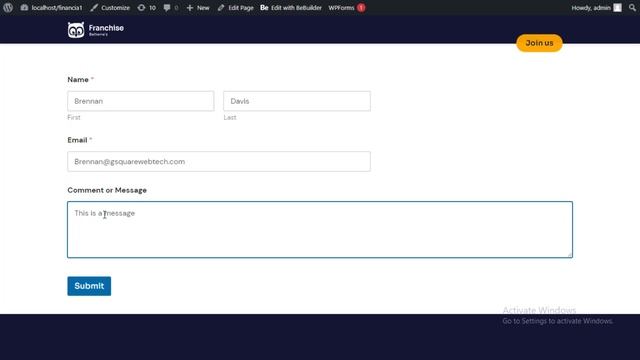Focus the Email input field
This screenshot has height=360, width=640.
(x=219, y=162)
